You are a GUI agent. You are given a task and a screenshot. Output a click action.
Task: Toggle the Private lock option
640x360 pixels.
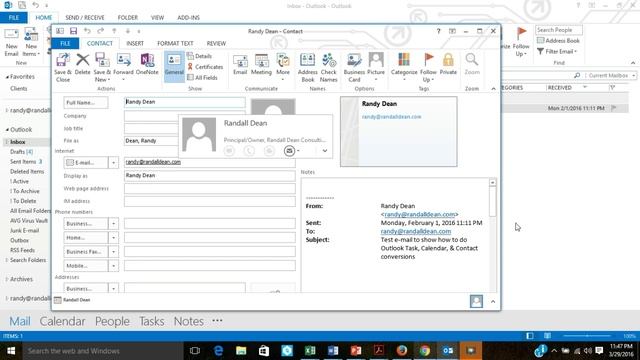448,64
